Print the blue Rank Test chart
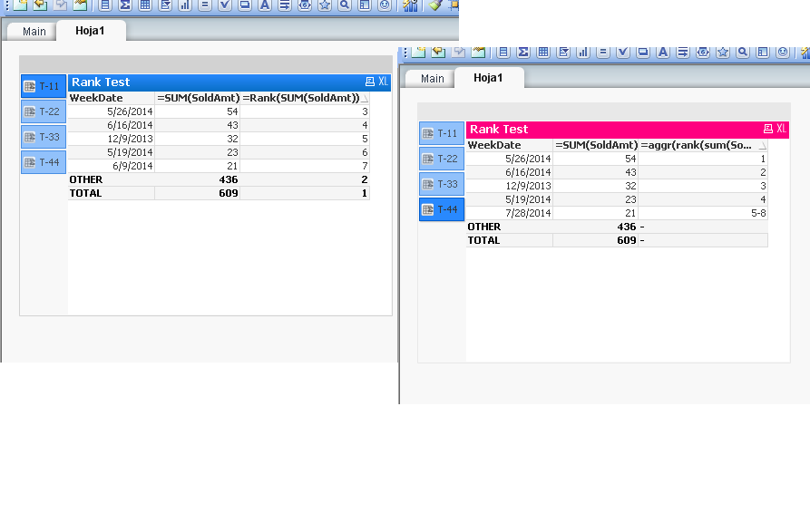The image size is (810, 532). click(x=370, y=82)
